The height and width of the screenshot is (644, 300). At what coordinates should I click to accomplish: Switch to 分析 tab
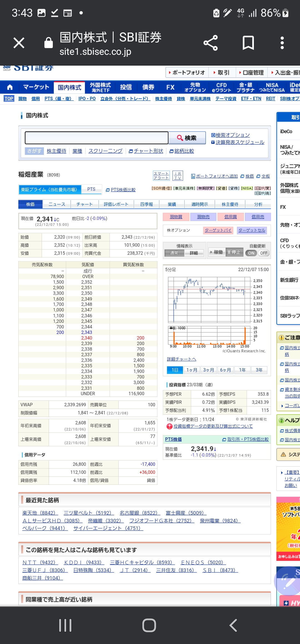258,204
